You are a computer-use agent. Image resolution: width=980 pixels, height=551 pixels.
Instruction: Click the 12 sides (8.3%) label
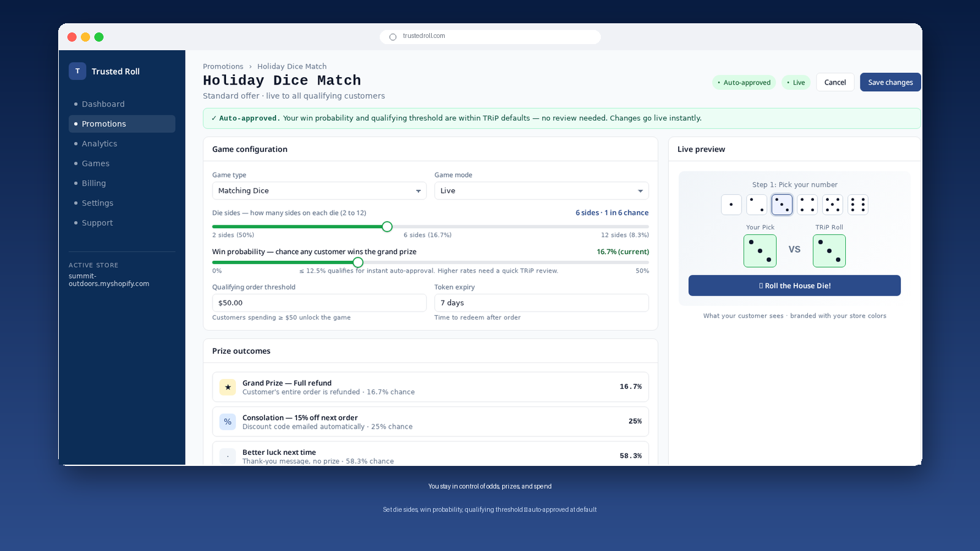pos(625,235)
